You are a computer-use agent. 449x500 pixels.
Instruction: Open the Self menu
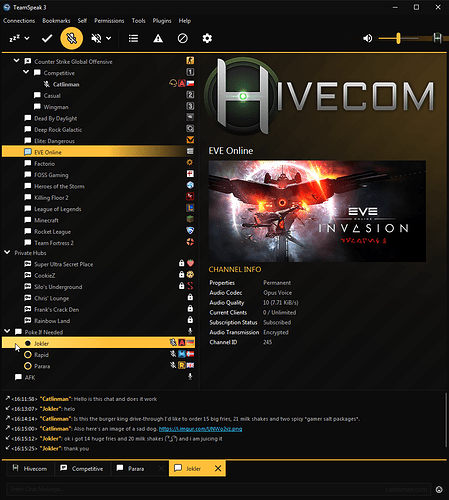point(82,21)
